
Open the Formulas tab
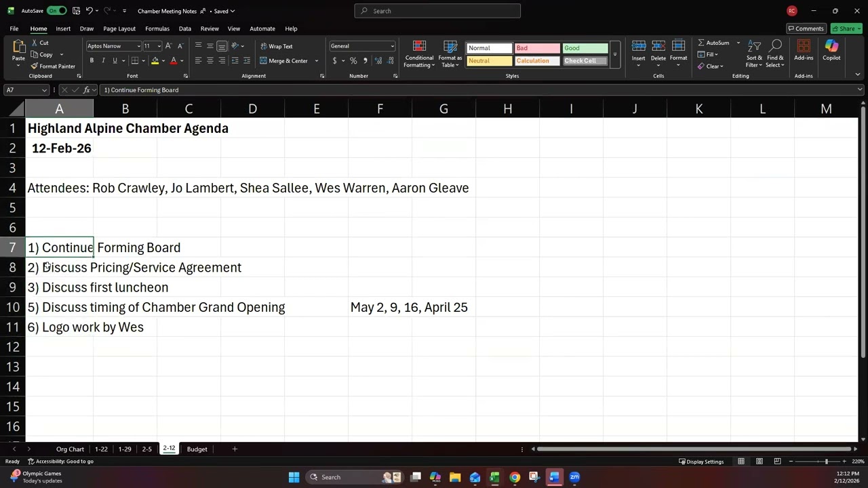tap(157, 28)
